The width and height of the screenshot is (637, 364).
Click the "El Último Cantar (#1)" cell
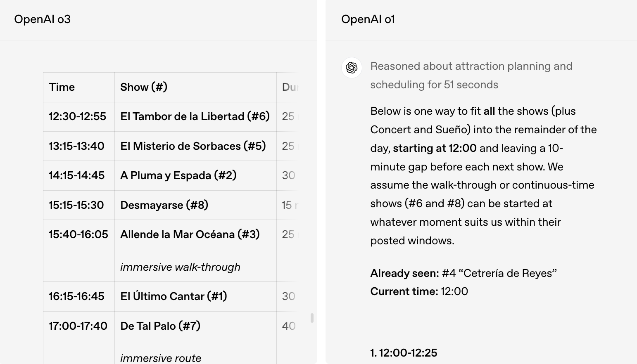[174, 296]
